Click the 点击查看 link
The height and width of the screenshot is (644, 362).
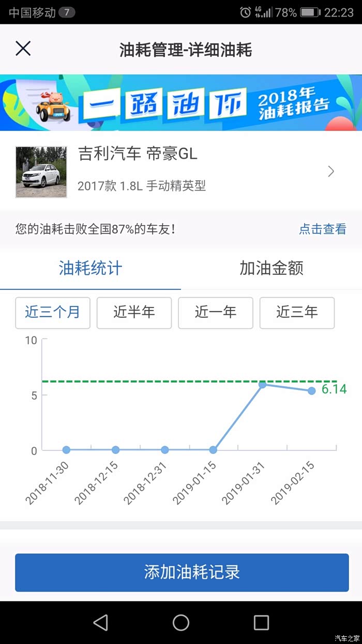coord(322,229)
